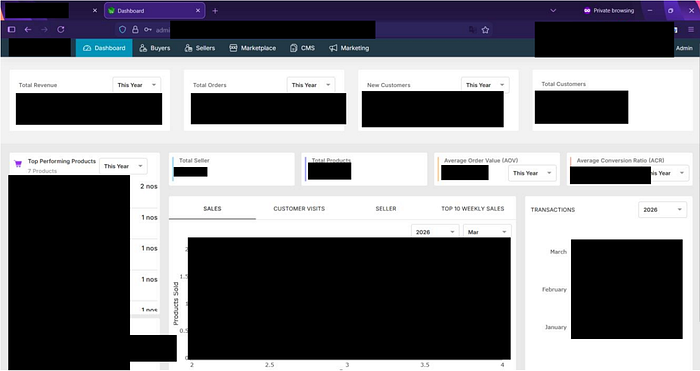Screen dimensions: 700x371
Task: Open New Customers This Year dropdown
Action: point(485,85)
